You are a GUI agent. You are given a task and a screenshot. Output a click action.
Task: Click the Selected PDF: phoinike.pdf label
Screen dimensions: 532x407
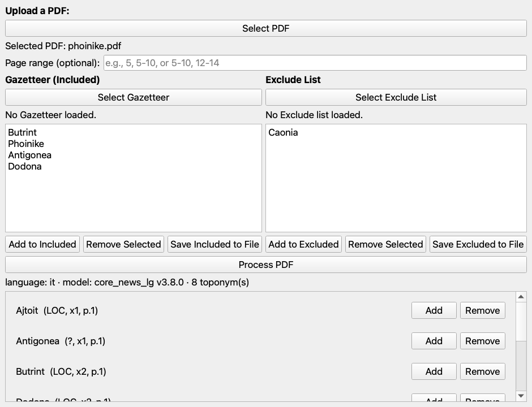63,46
